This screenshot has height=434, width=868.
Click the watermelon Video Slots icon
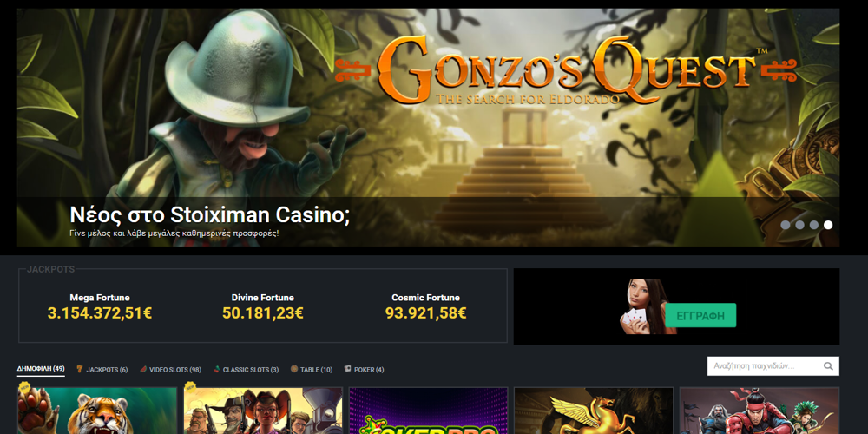click(x=143, y=369)
